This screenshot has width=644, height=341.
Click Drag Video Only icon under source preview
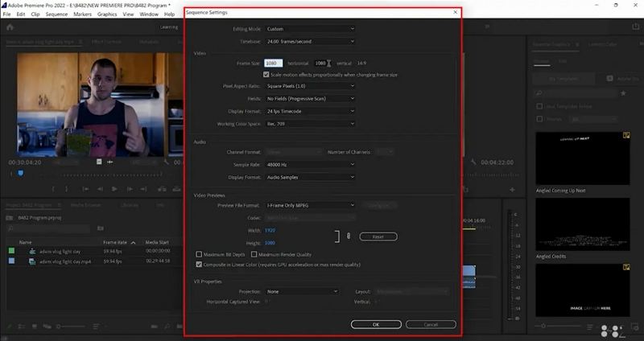[x=99, y=162]
